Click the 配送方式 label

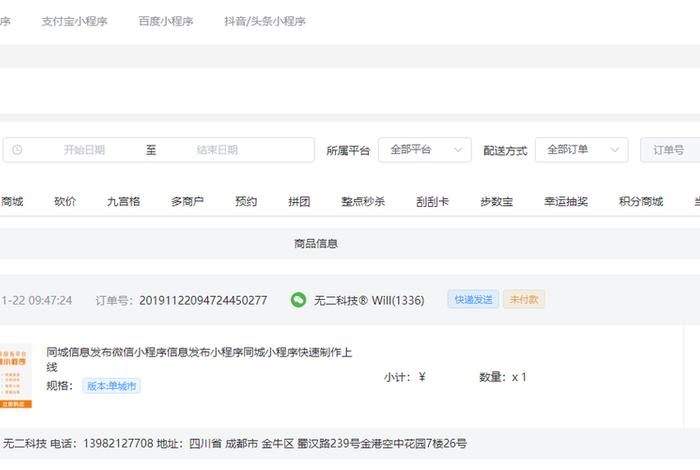click(x=505, y=151)
